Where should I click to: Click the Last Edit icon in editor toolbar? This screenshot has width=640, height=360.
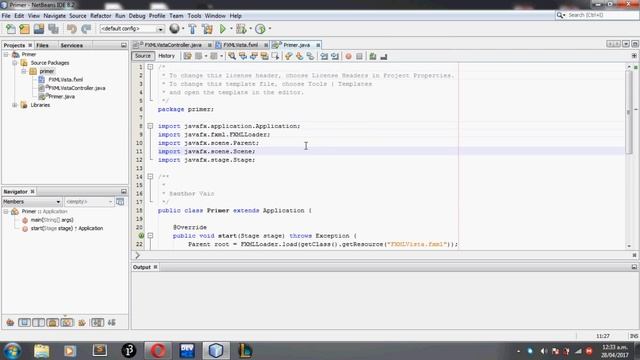point(187,56)
